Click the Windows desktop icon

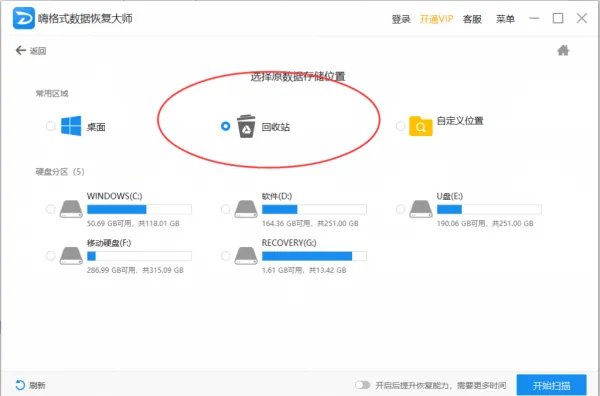[x=71, y=126]
